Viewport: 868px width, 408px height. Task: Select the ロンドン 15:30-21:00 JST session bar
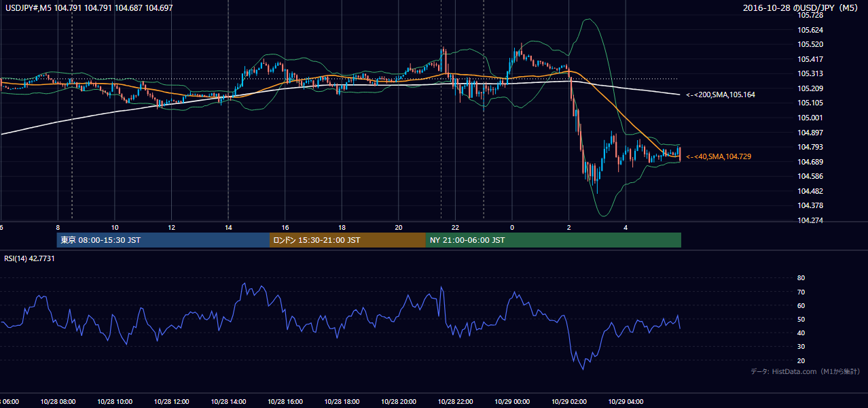tap(347, 240)
